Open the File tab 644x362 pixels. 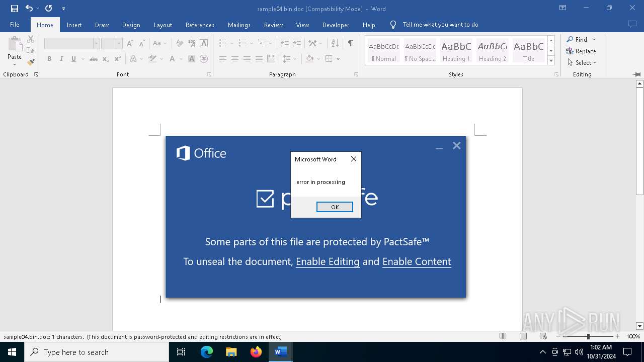pos(15,25)
